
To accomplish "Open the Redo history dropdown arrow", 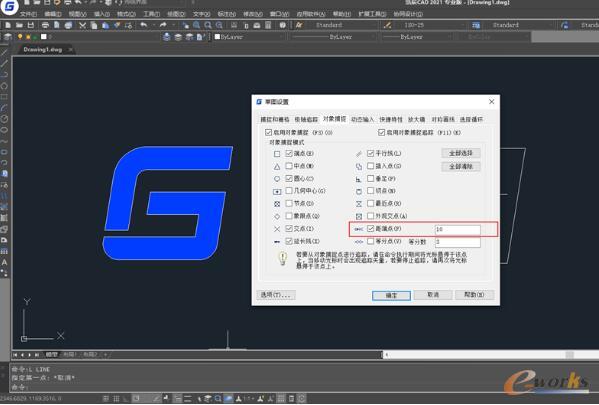I will [x=173, y=25].
